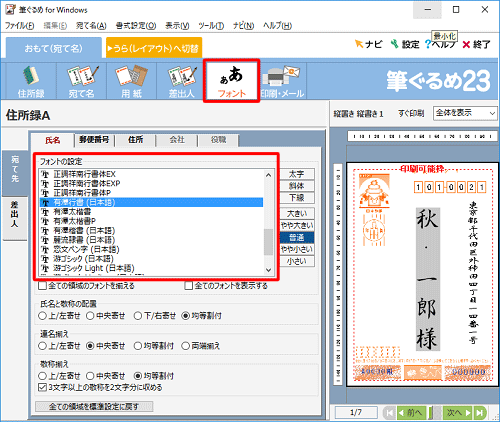This screenshot has height=422, width=500.
Task: Click すぐ印刷 quick print link
Action: pyautogui.click(x=411, y=114)
